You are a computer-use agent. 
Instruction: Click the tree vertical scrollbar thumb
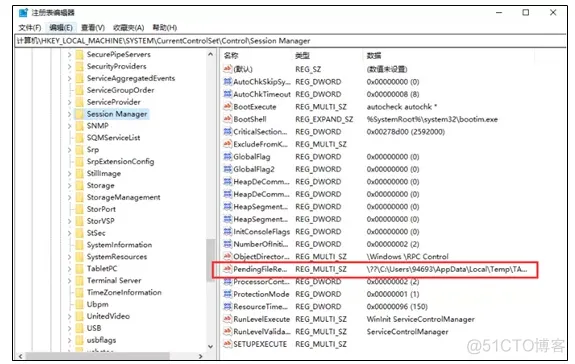210,260
